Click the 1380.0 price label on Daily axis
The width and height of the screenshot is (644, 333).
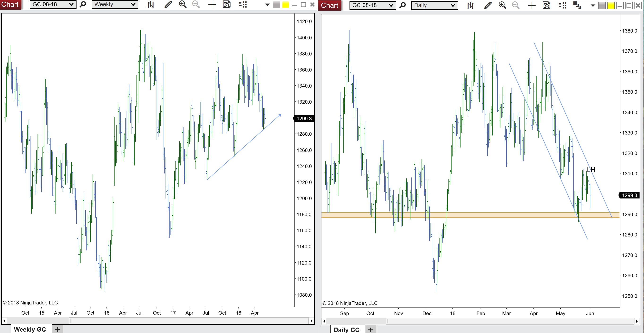pos(630,31)
